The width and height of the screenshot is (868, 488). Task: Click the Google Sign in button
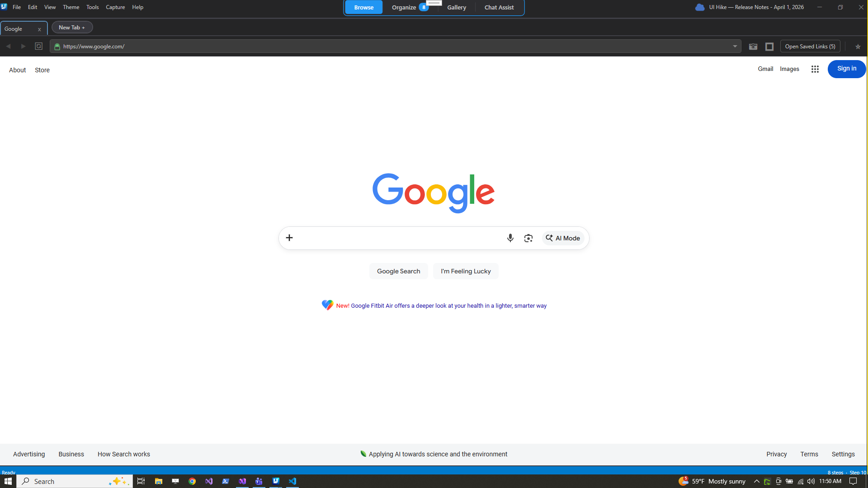pyautogui.click(x=846, y=69)
